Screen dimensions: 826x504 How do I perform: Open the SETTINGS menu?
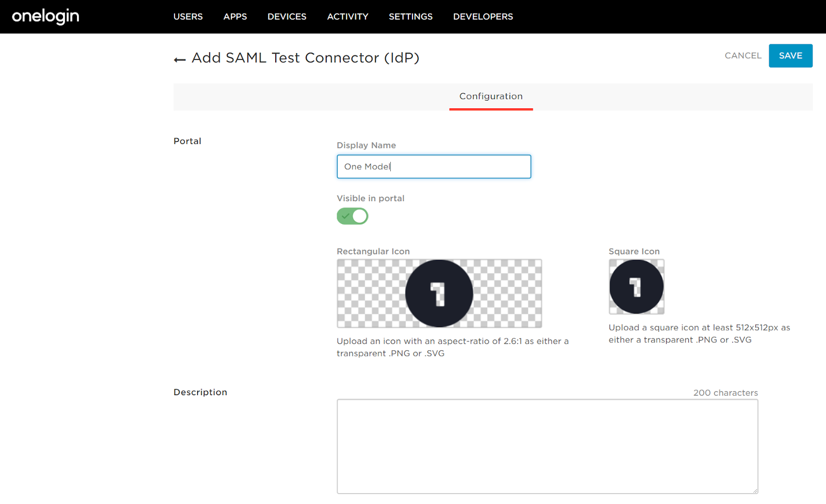pyautogui.click(x=410, y=17)
